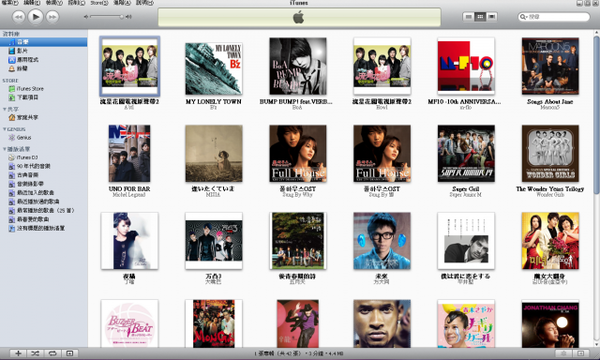Open the Controls menu
This screenshot has width=600, height=360.
click(x=77, y=3)
